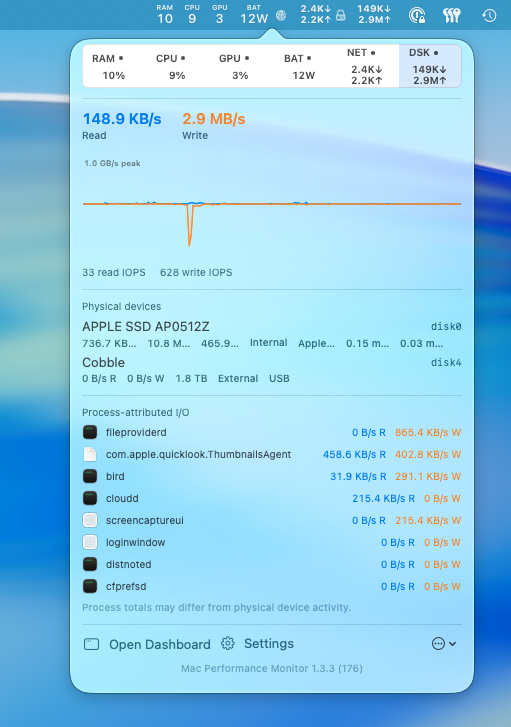
Task: Select the com.apple.quicklook.ThumbnailsAgent process name
Action: (198, 454)
